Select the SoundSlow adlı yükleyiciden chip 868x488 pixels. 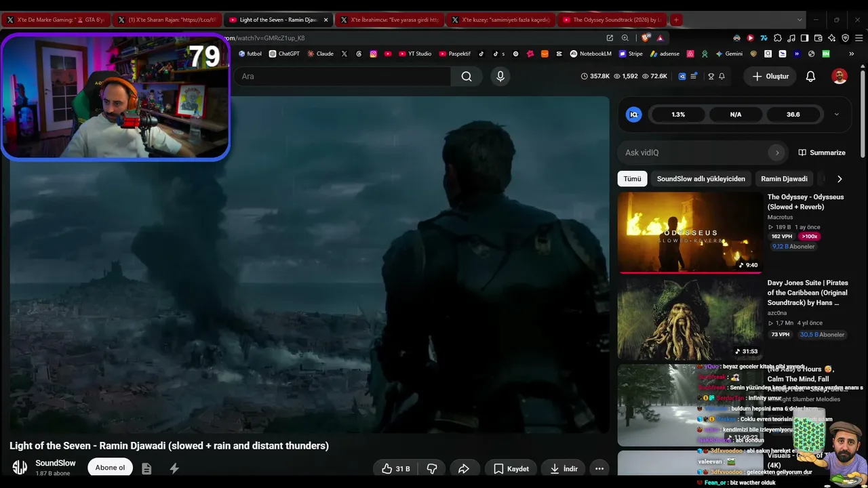(x=701, y=179)
